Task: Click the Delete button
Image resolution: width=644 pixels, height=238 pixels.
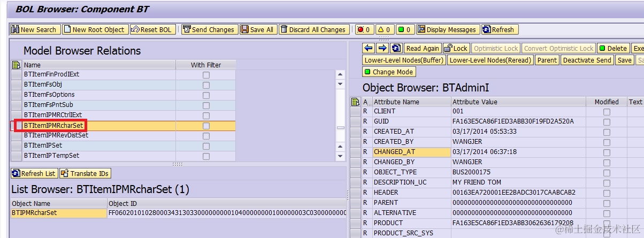Action: pos(613,48)
